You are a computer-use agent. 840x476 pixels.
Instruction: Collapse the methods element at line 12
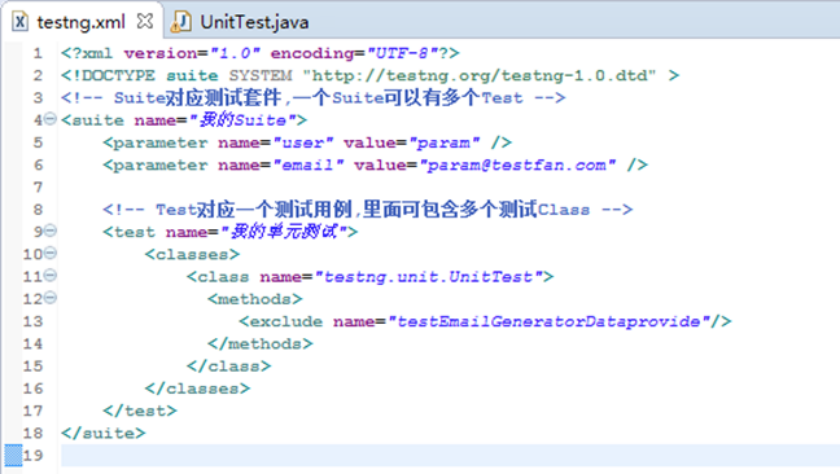tap(50, 298)
